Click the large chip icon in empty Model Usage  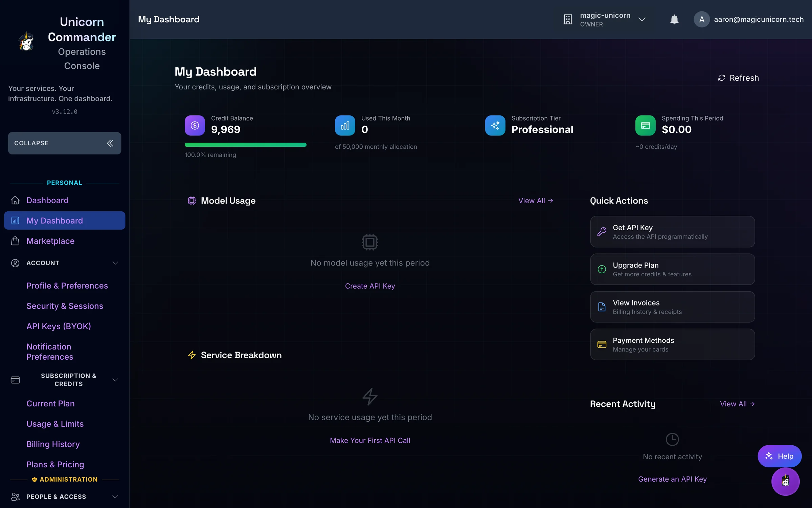pos(370,242)
